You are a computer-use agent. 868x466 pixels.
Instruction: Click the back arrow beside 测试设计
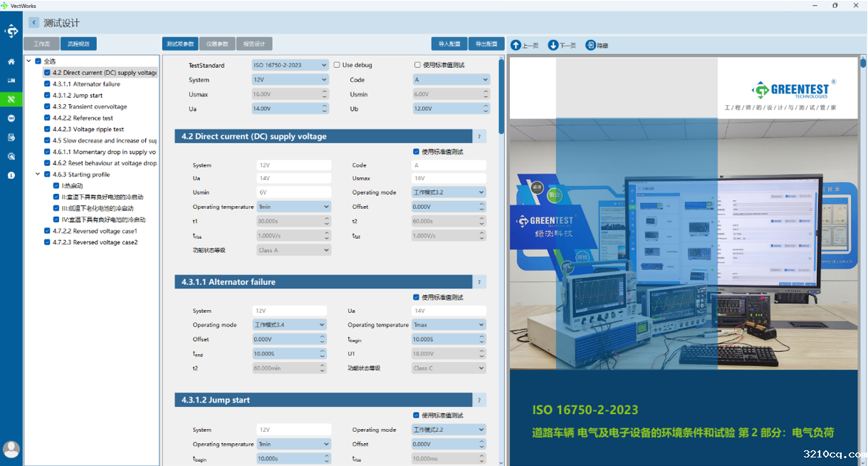[33, 23]
